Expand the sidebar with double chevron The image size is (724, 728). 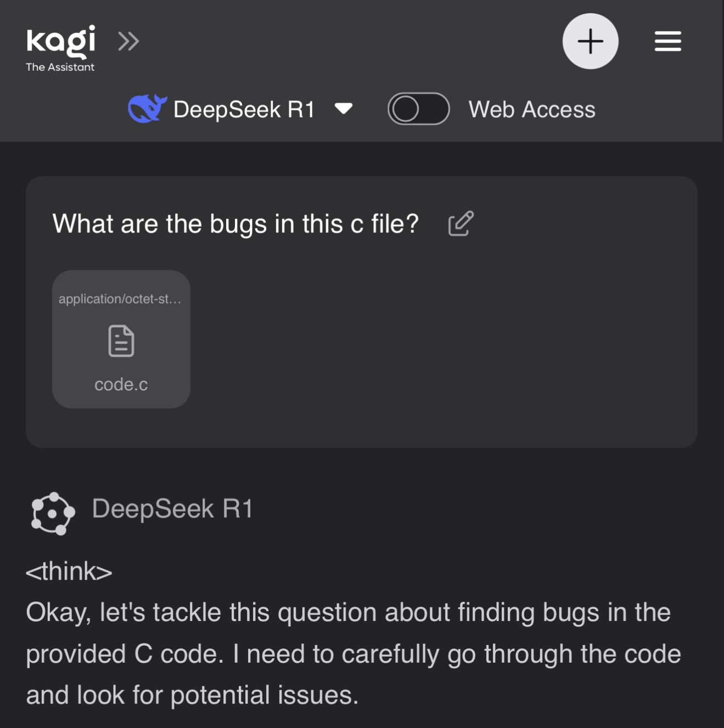pyautogui.click(x=128, y=41)
